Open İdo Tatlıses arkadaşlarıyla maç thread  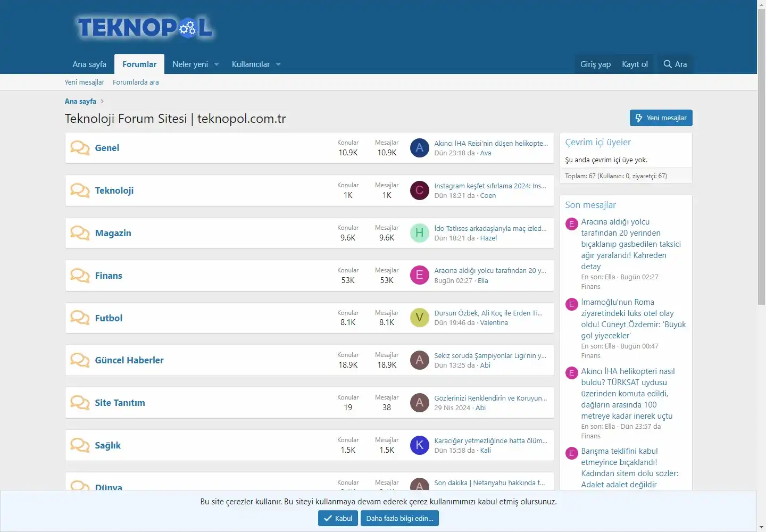490,228
